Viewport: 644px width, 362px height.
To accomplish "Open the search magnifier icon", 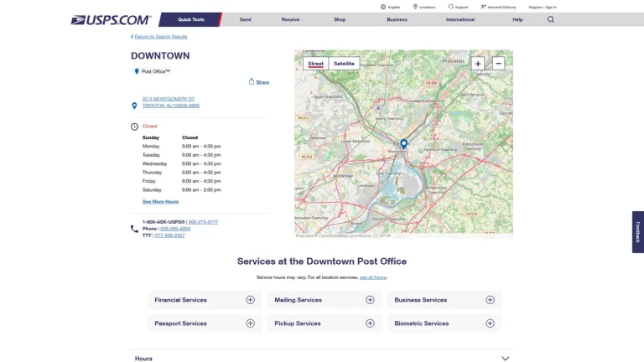I will 551,19.
